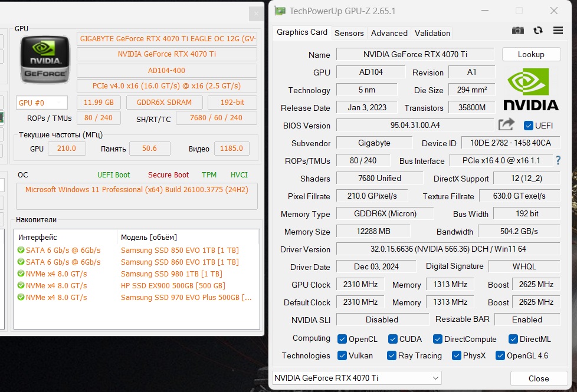Viewport: 577px width, 392px height.
Task: Click the Boost 2625 MHz GPU Clock value
Action: [536, 284]
